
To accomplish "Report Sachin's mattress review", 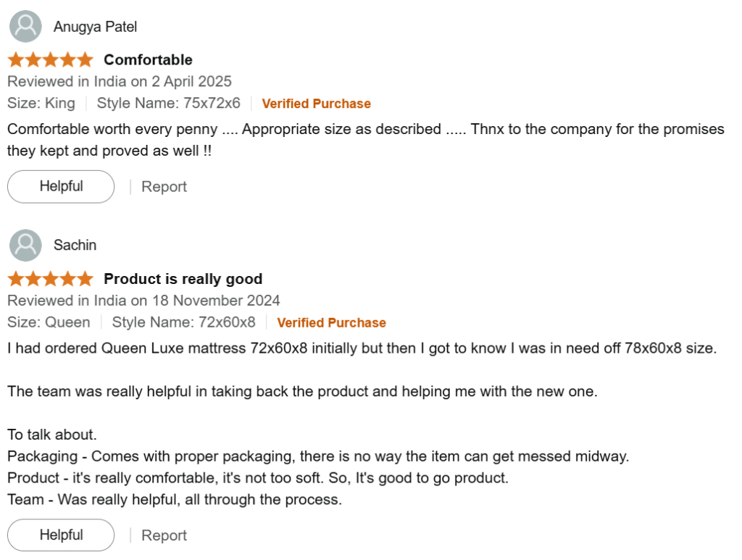I will click(x=164, y=536).
